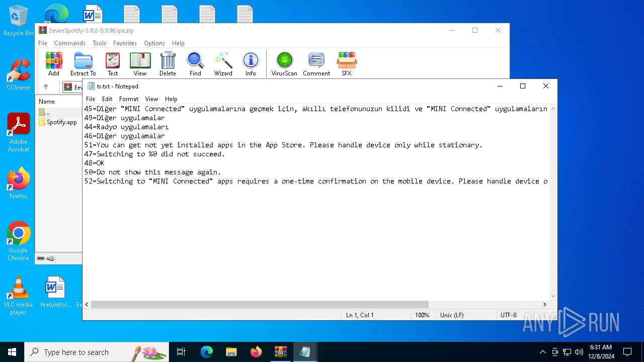Select the featurefor... Word document icon
This screenshot has height=362, width=644.
55,292
